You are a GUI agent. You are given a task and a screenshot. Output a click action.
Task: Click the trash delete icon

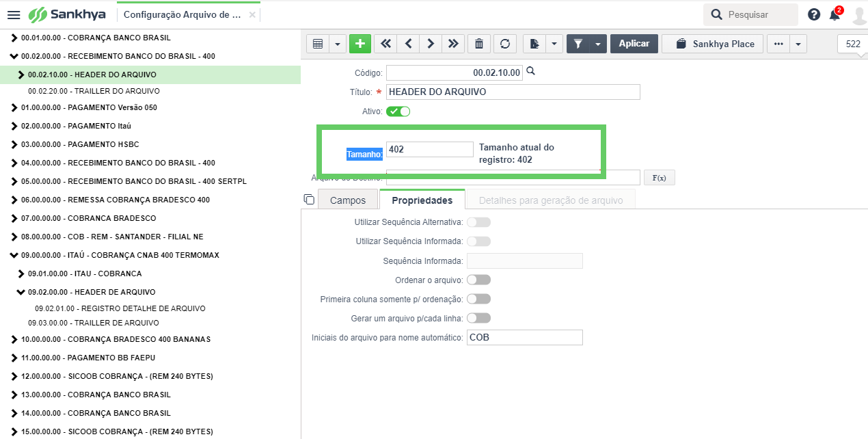[479, 44]
